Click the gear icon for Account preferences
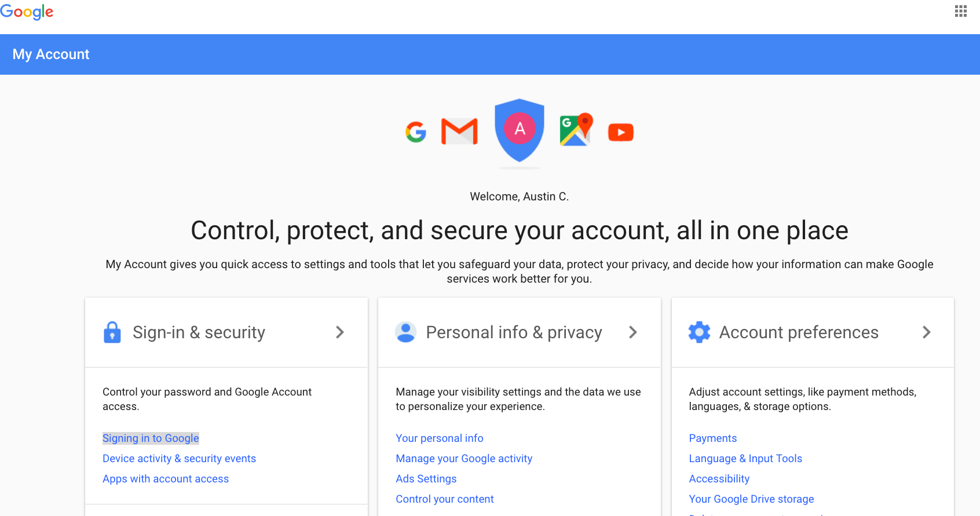 coord(699,332)
